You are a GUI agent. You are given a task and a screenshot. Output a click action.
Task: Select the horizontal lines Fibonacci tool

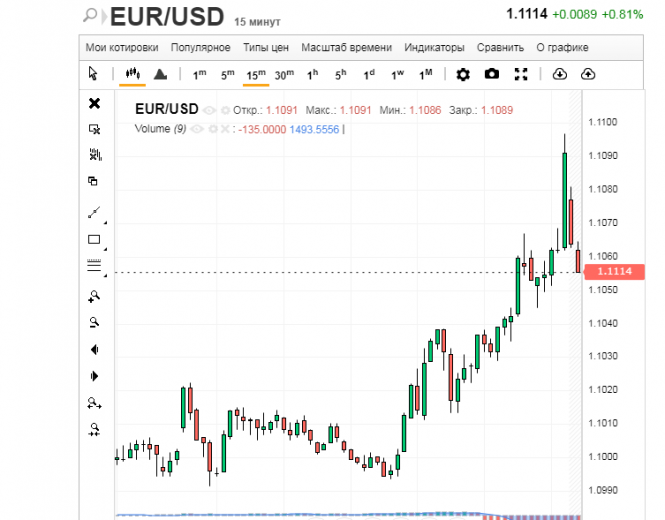point(94,265)
